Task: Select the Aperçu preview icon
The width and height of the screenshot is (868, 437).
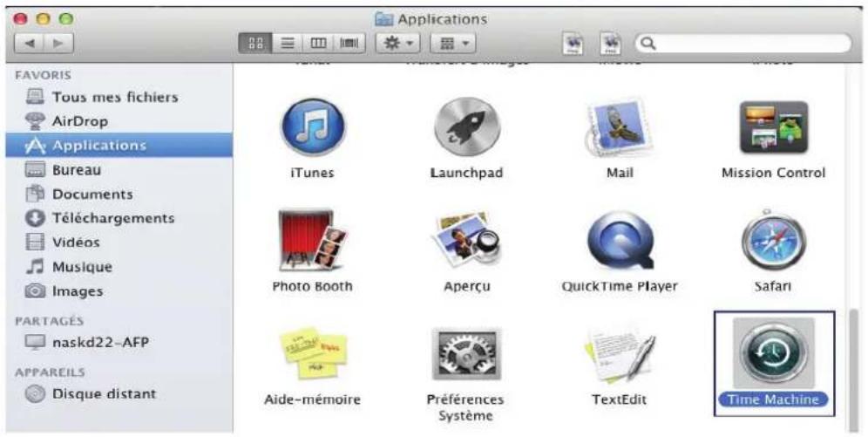Action: (x=466, y=241)
